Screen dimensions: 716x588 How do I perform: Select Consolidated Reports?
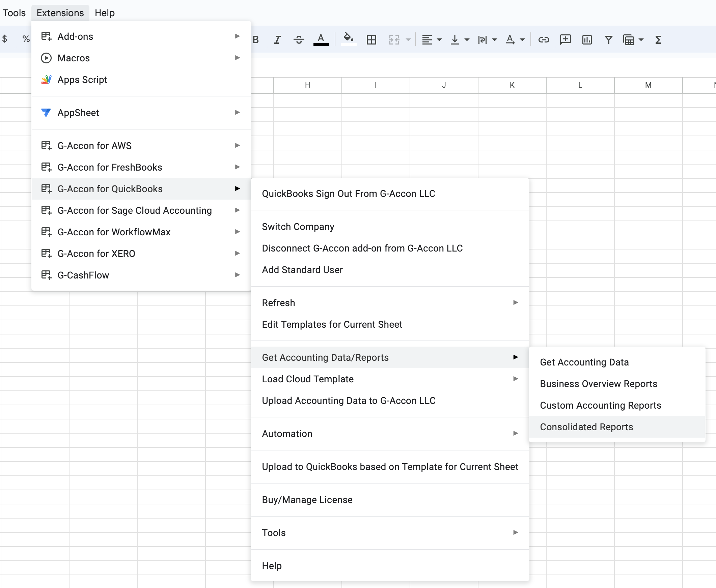click(x=617, y=427)
